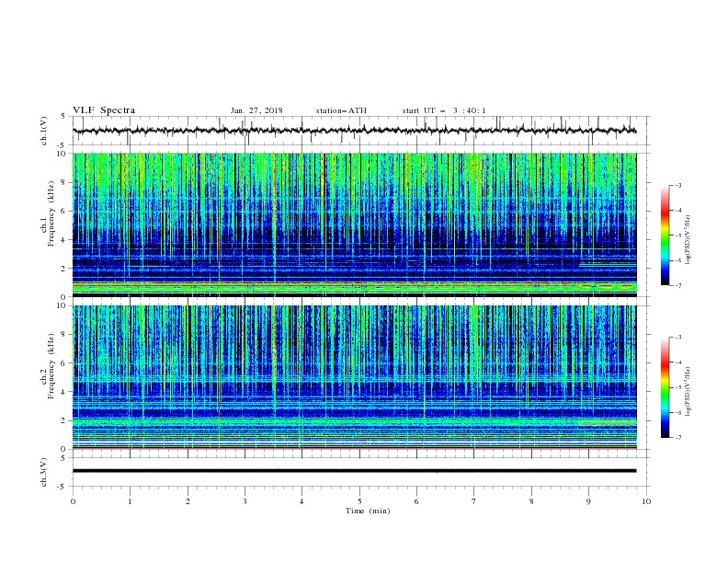Click the "-3" tick on the ch.1 colorbar
This screenshot has height=563, width=728.
tap(677, 185)
